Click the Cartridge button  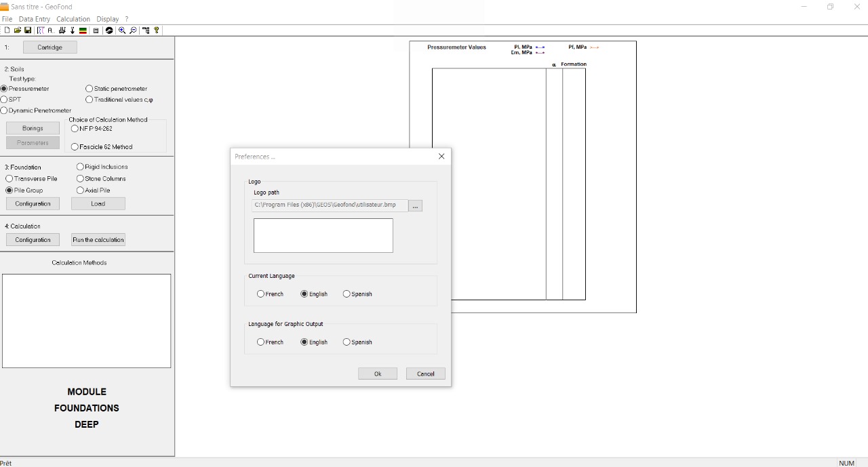click(x=50, y=47)
